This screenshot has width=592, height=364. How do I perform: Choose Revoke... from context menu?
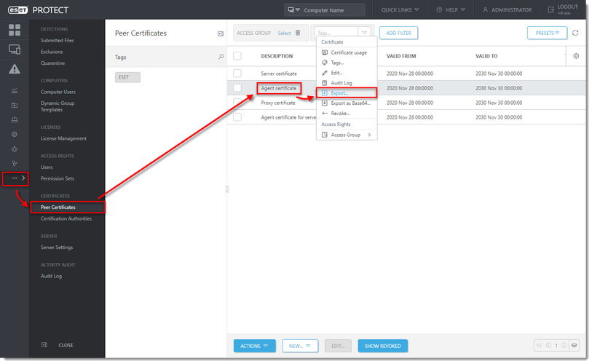[346, 114]
